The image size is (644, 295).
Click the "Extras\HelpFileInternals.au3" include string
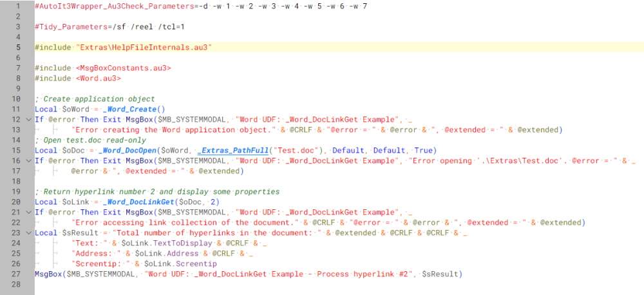point(144,48)
